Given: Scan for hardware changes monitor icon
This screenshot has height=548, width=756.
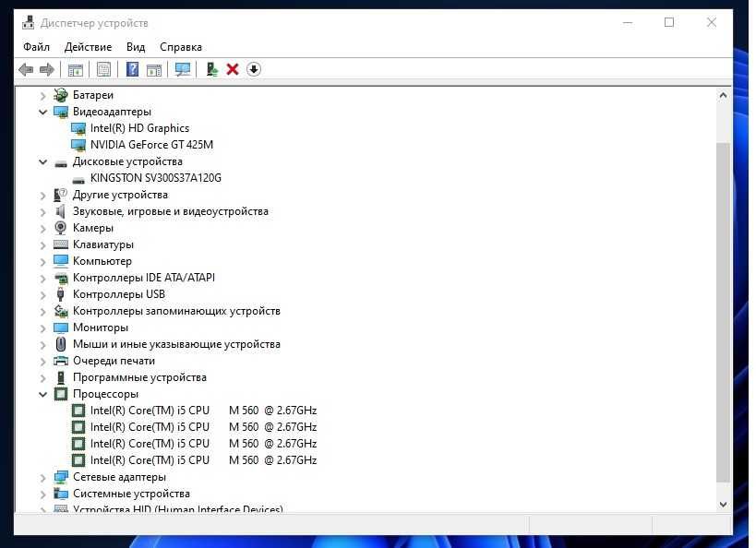Looking at the screenshot, I should tap(183, 69).
